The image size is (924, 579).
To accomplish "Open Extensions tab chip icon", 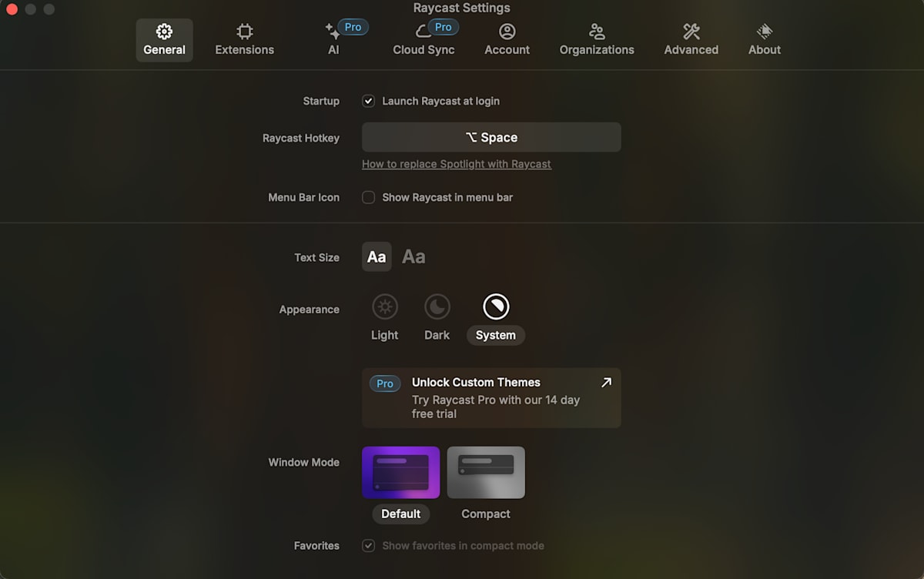I will tap(245, 32).
